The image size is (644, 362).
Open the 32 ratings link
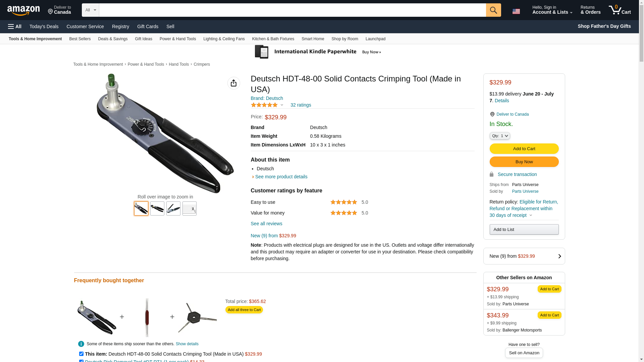301,105
